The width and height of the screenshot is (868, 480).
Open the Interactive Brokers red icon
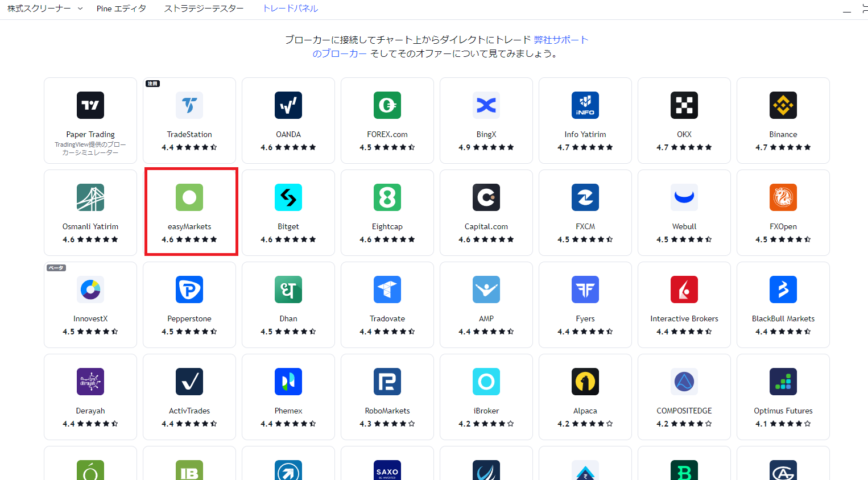tap(684, 289)
